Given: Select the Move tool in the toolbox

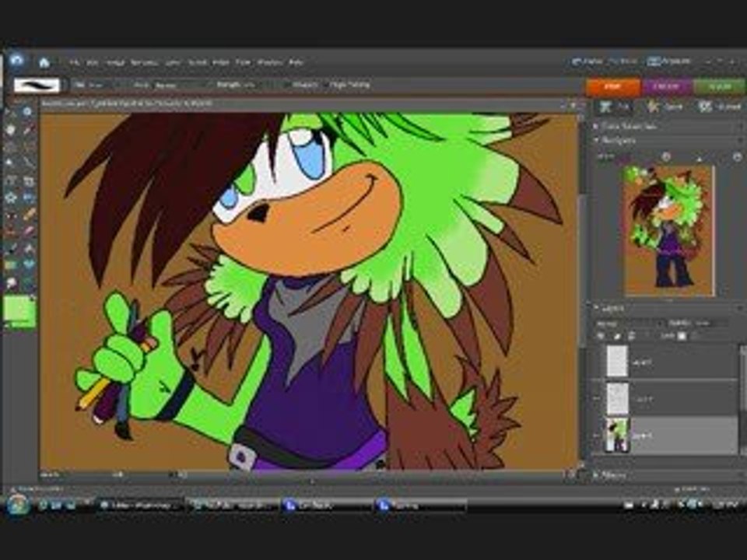Looking at the screenshot, I should [x=9, y=112].
